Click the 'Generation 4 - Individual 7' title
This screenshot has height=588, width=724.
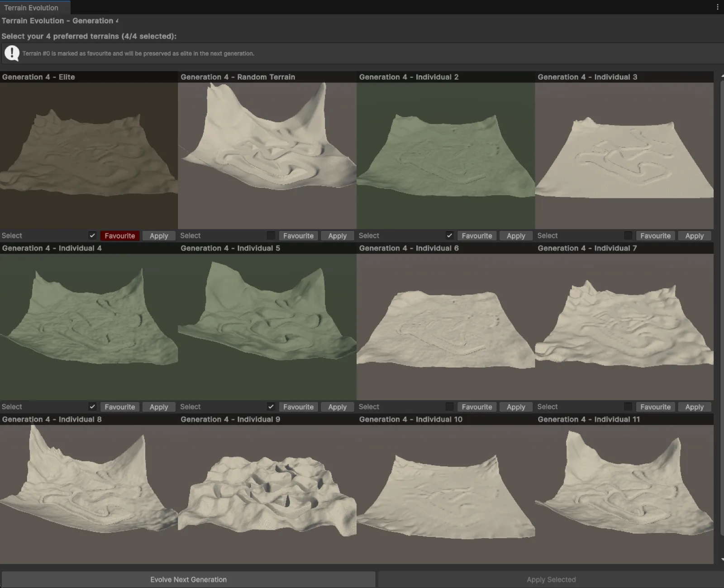(587, 248)
